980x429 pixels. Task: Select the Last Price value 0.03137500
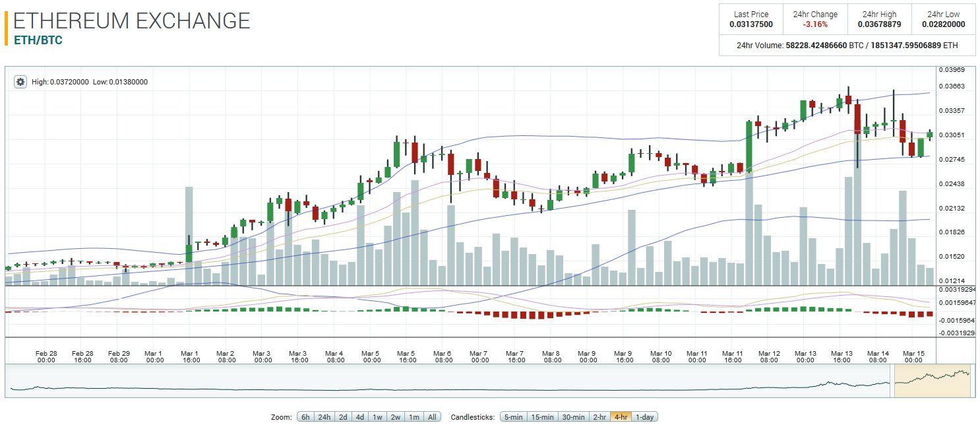751,24
